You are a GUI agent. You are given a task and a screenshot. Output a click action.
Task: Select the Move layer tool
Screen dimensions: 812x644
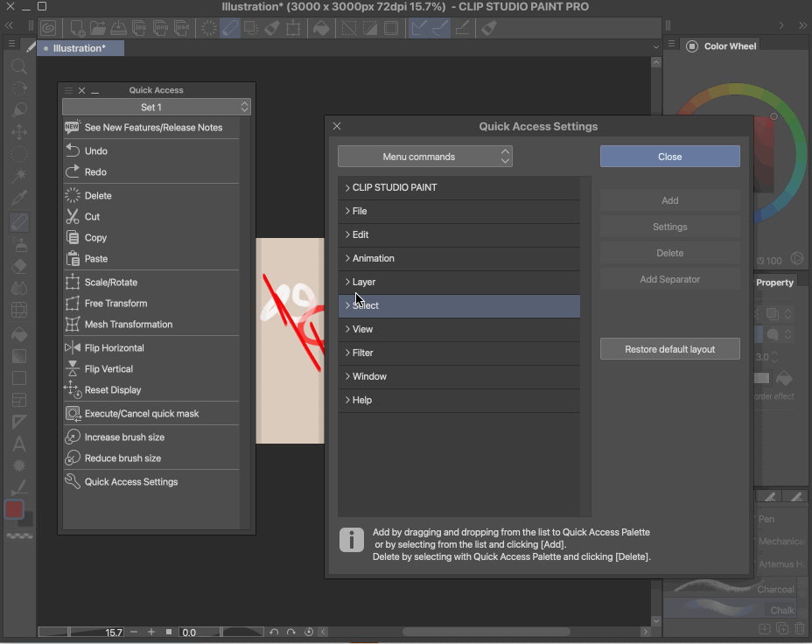tap(19, 132)
